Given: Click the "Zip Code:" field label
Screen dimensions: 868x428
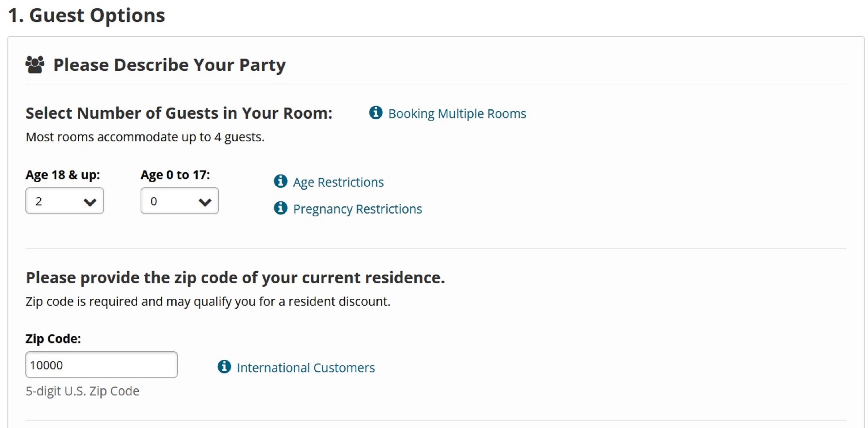Looking at the screenshot, I should coord(53,338).
